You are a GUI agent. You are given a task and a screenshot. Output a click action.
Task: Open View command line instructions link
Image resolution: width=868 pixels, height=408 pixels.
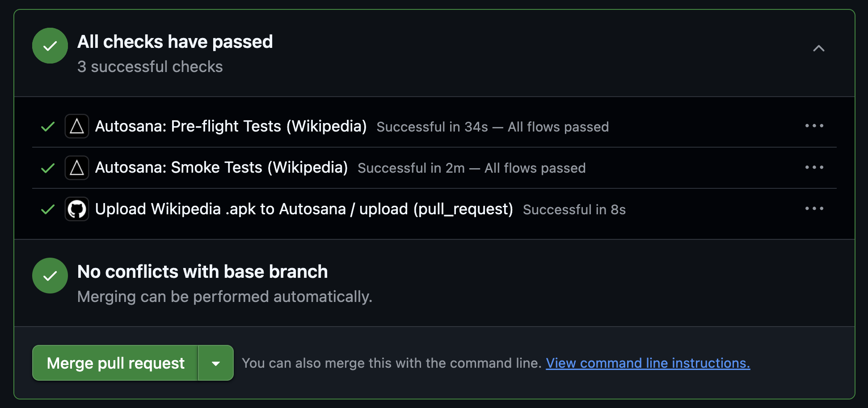point(648,363)
